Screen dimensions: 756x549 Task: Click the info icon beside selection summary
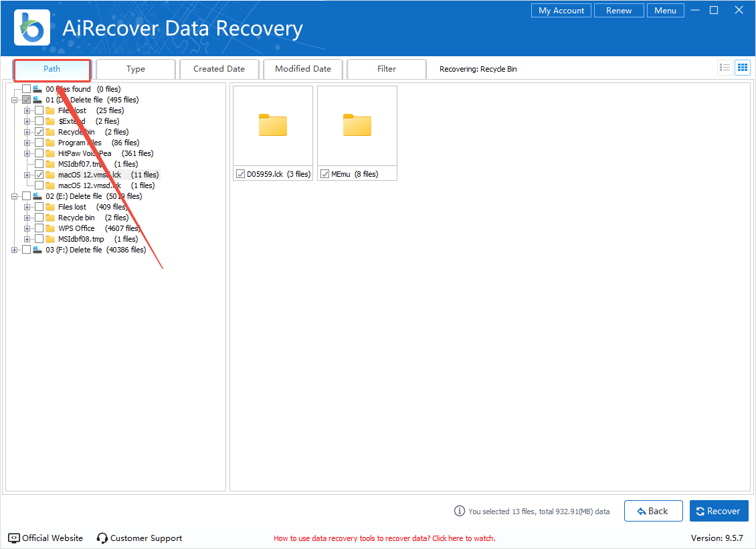coord(459,511)
